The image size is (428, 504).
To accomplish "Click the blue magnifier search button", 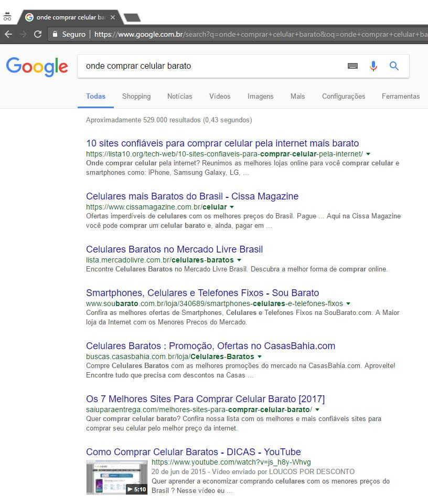I will 394,66.
